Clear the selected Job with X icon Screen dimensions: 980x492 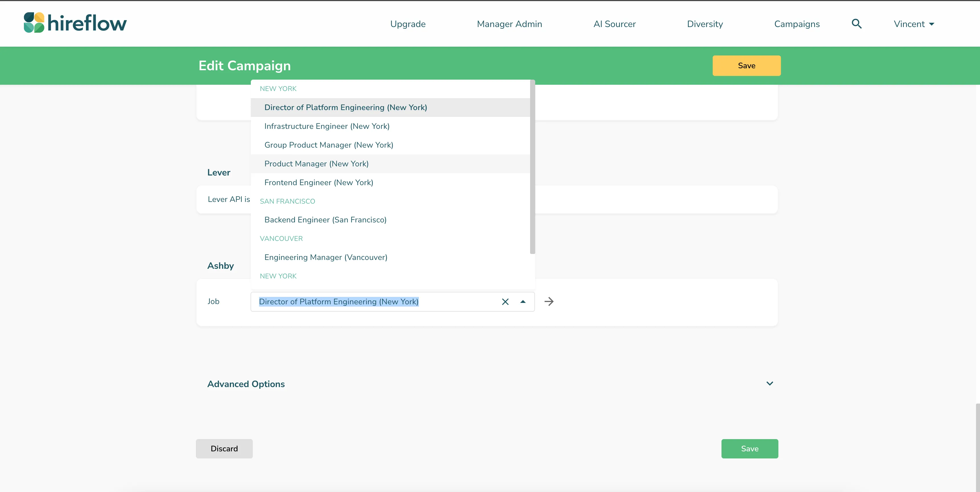[505, 302]
